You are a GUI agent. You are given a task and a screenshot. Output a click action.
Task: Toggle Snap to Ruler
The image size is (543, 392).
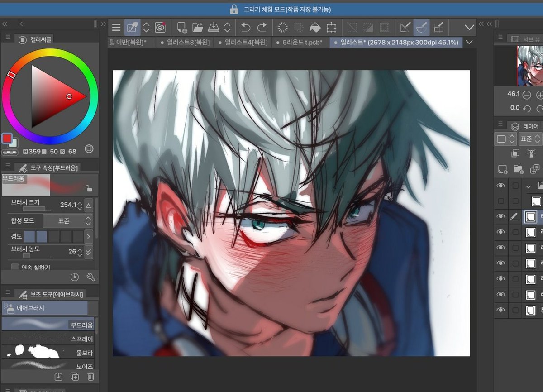click(405, 28)
